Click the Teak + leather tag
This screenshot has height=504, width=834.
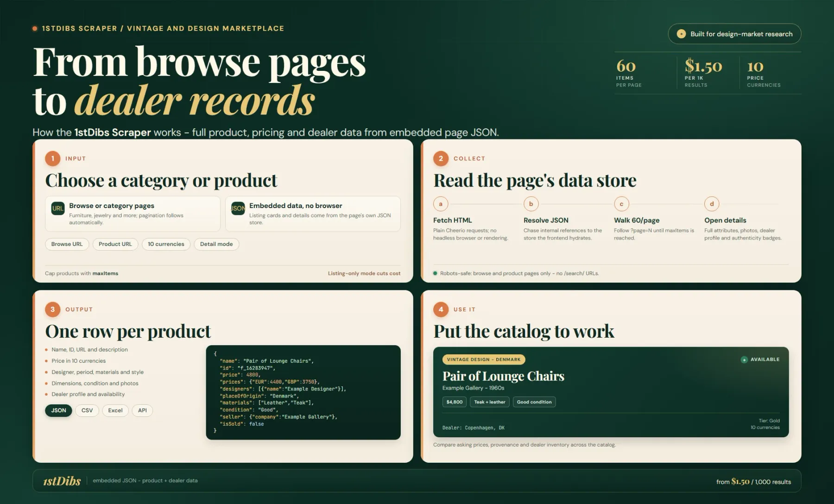pyautogui.click(x=490, y=402)
